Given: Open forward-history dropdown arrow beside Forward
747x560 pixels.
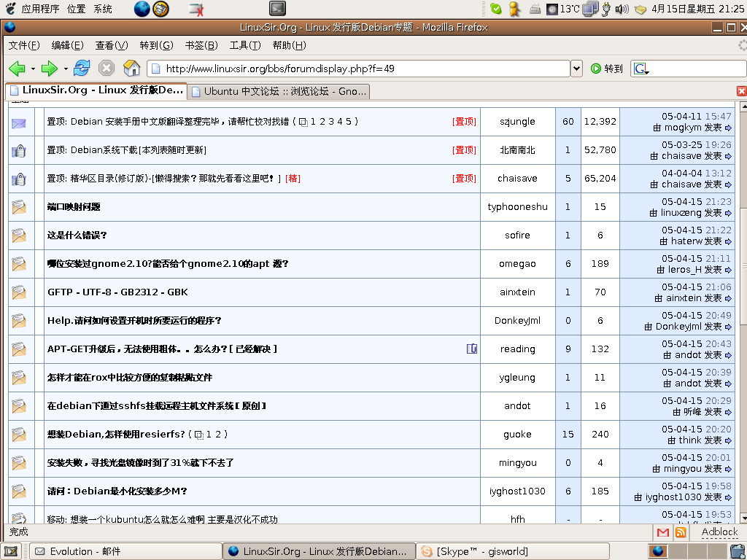Looking at the screenshot, I should click(x=65, y=69).
